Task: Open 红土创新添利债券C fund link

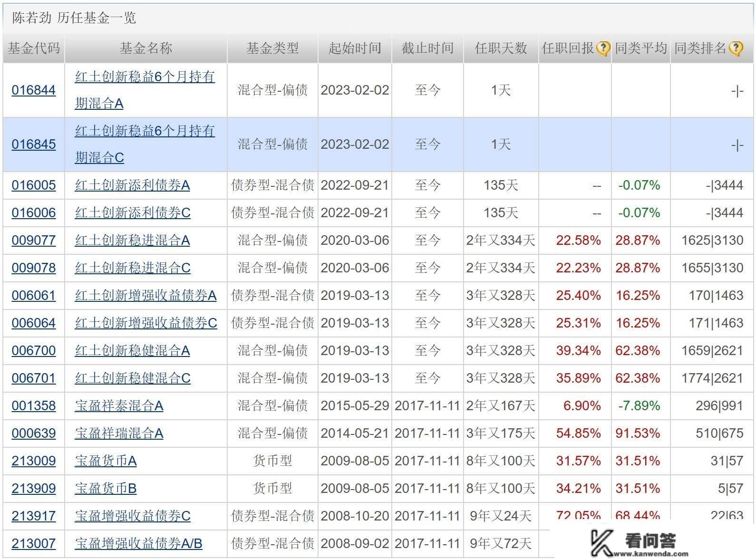Action: coord(133,213)
